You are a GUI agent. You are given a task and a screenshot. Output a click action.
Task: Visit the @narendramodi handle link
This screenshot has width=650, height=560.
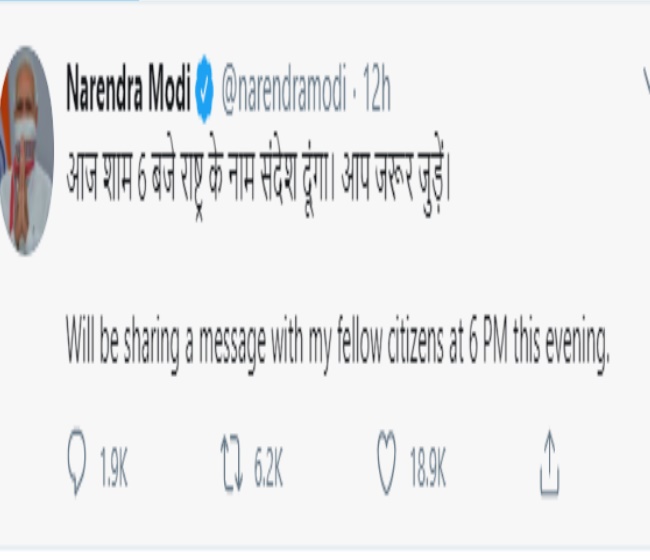pyautogui.click(x=284, y=88)
